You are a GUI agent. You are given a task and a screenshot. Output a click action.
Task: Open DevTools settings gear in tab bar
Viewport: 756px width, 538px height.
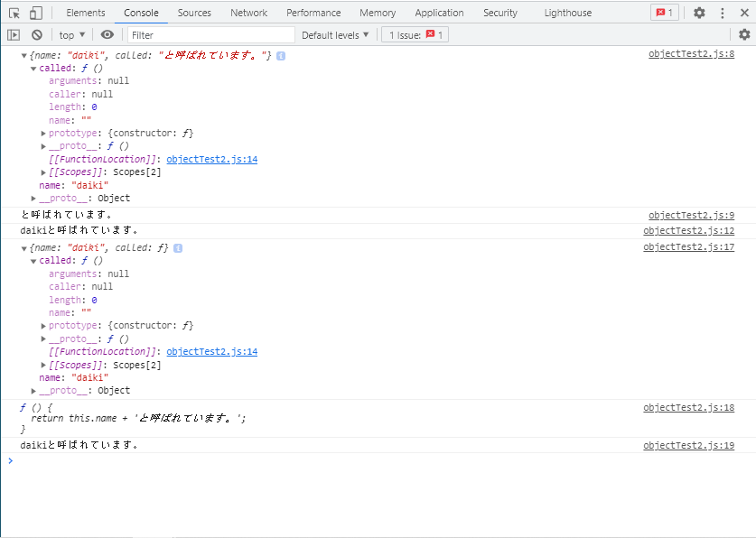699,13
